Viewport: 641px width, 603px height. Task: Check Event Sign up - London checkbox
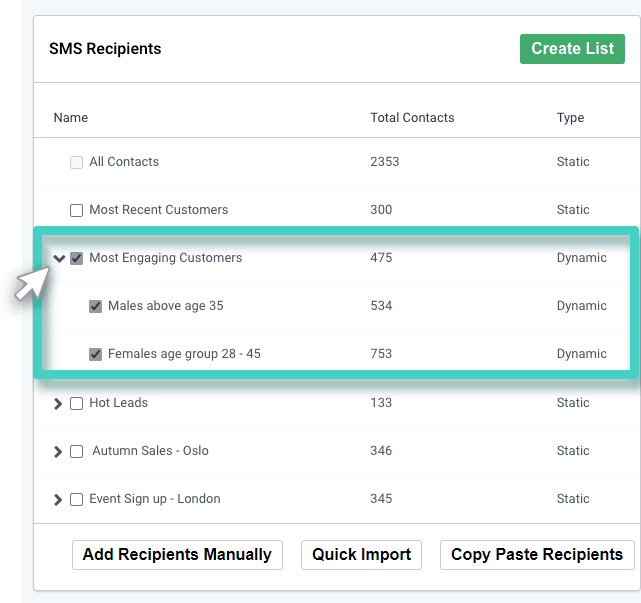pos(77,499)
